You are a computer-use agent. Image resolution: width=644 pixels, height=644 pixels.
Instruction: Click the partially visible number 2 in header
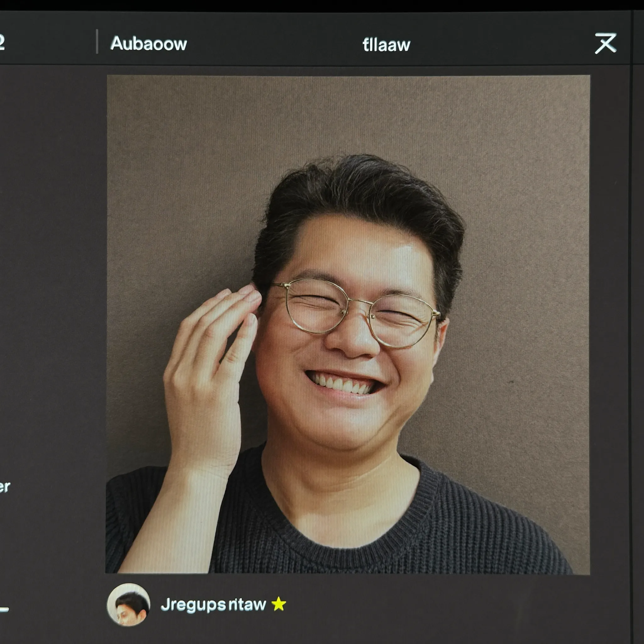tap(2, 42)
